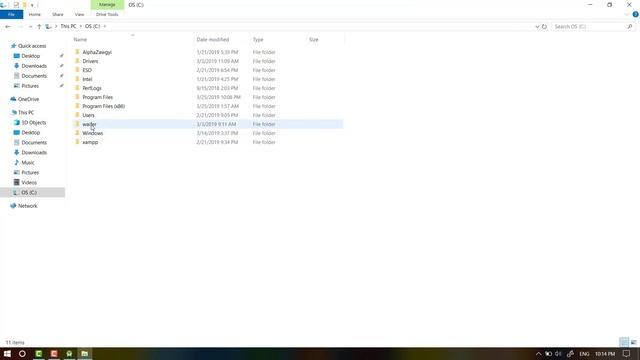Switch to Large icons view via status bar

[x=633, y=342]
